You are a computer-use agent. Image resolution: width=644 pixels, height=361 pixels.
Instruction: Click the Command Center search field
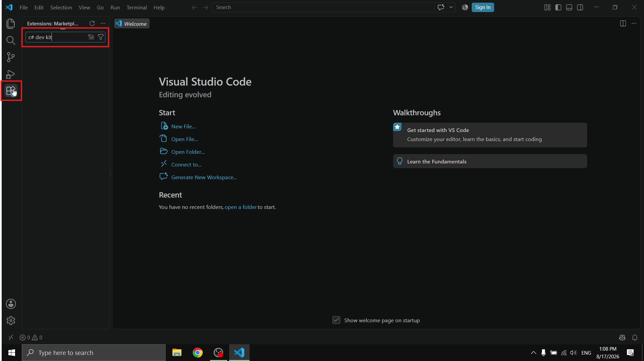click(x=323, y=7)
